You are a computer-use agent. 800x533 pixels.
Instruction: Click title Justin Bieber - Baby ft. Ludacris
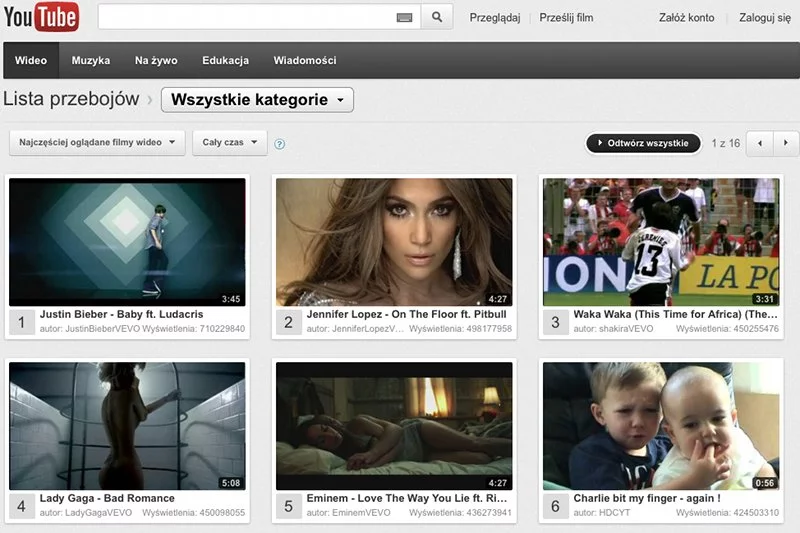[x=121, y=314]
